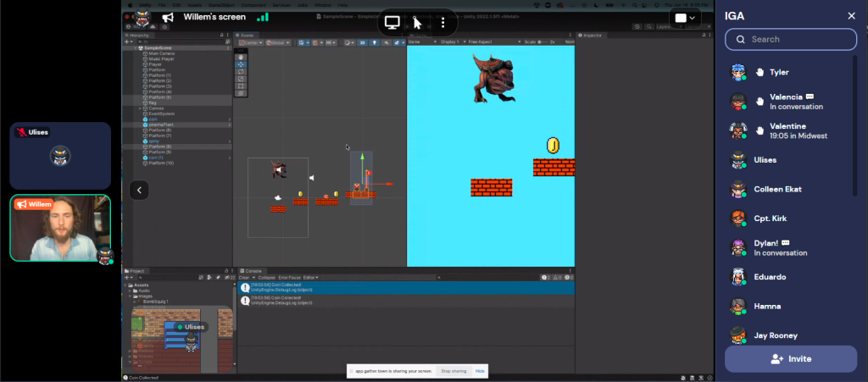Switch to the Scene tab
Image resolution: width=868 pixels, height=382 pixels.
tap(245, 35)
